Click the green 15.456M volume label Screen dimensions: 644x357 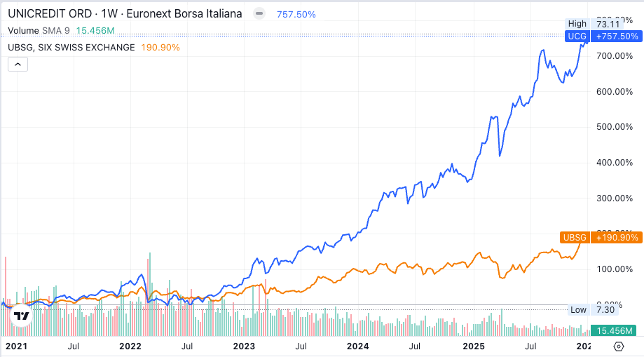pos(615,330)
